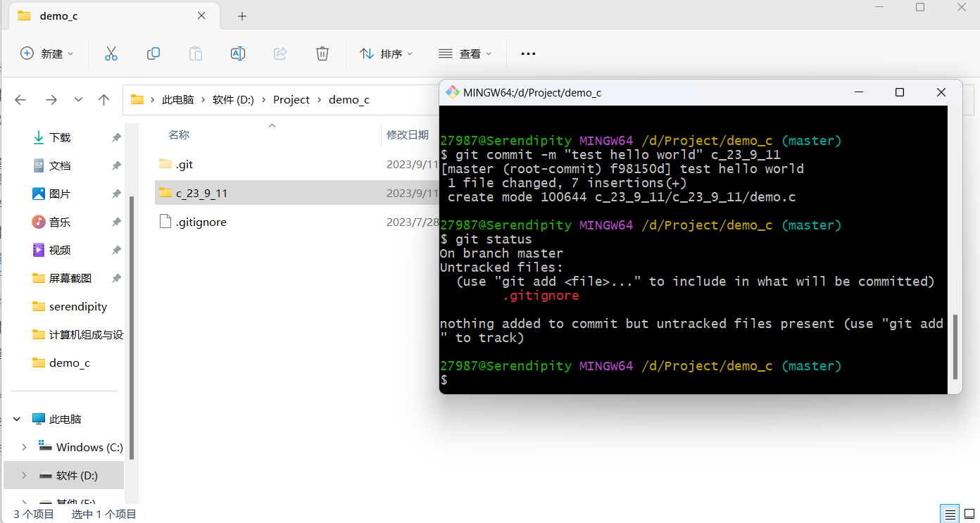Click the "git status" command line in terminal
The height and width of the screenshot is (523, 980).
(x=486, y=239)
